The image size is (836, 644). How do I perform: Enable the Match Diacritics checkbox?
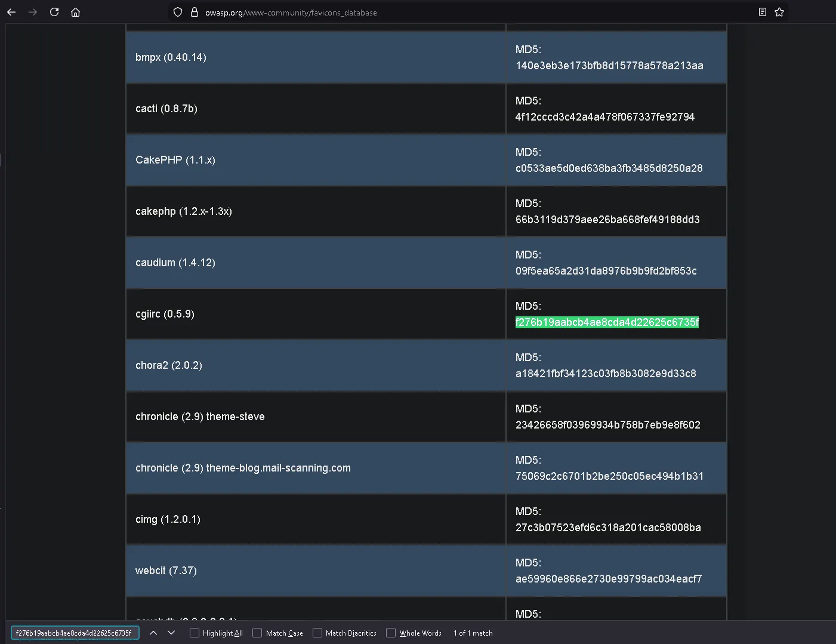coord(317,633)
